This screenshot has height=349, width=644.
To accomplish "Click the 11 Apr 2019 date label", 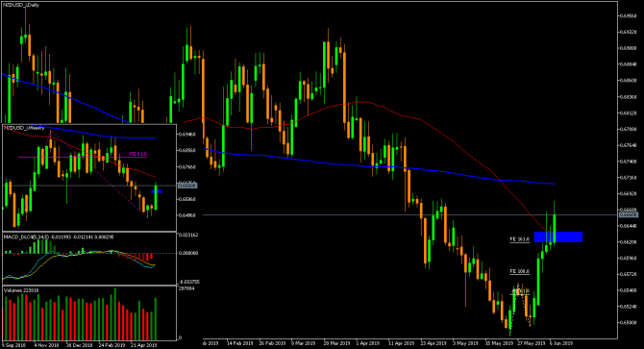I will pos(401,343).
